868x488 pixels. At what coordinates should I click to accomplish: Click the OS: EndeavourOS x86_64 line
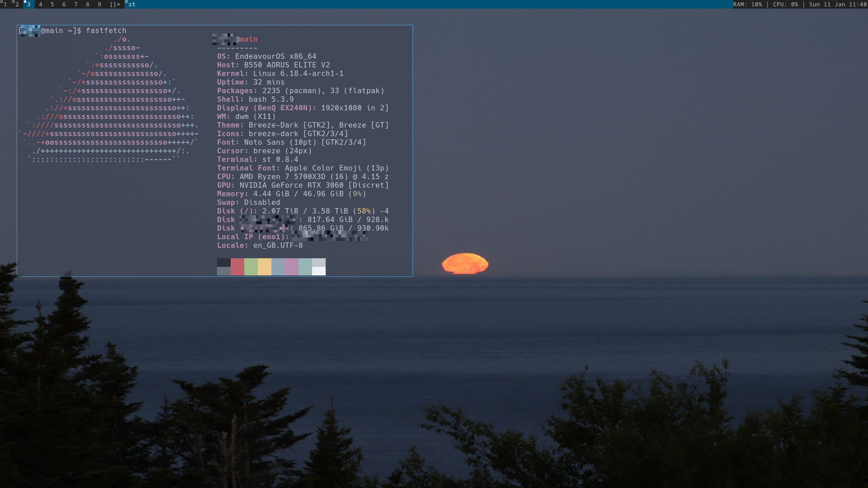(x=267, y=56)
